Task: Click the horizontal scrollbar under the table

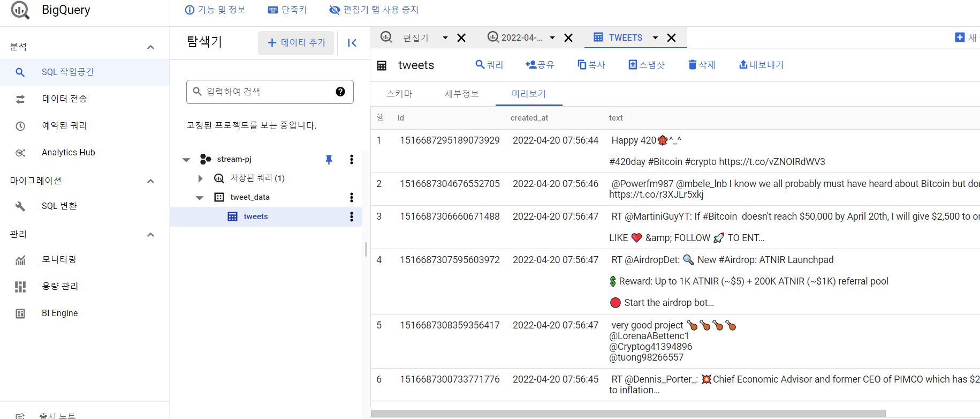Action: tap(628, 414)
